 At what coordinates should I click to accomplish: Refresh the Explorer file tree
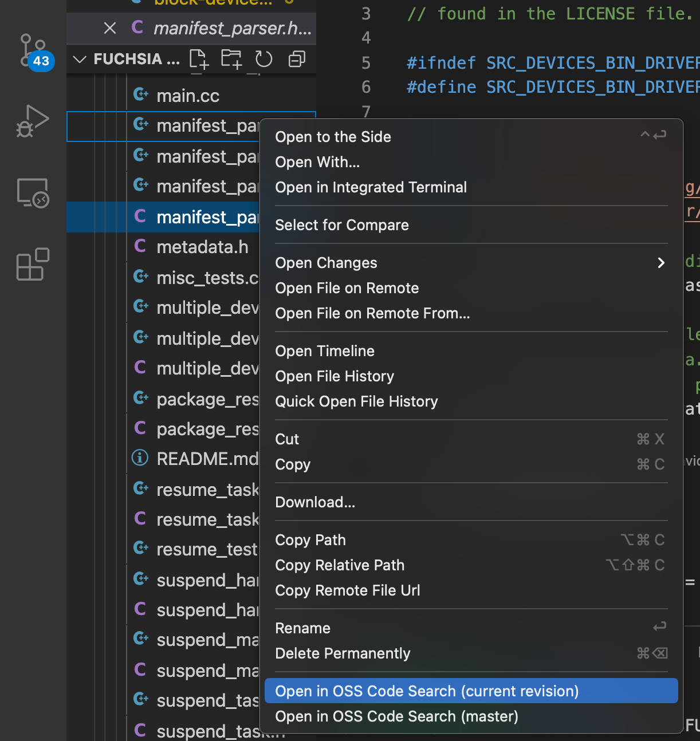click(x=263, y=58)
